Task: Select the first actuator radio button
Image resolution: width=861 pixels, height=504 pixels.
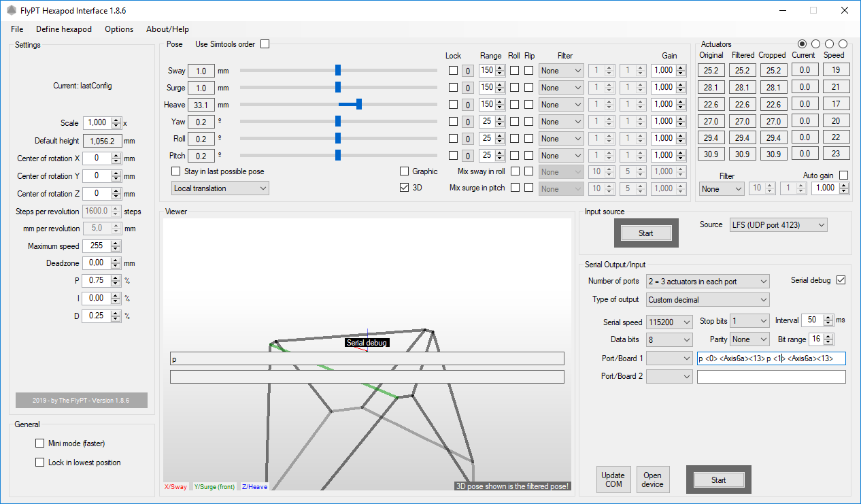Action: tap(803, 44)
